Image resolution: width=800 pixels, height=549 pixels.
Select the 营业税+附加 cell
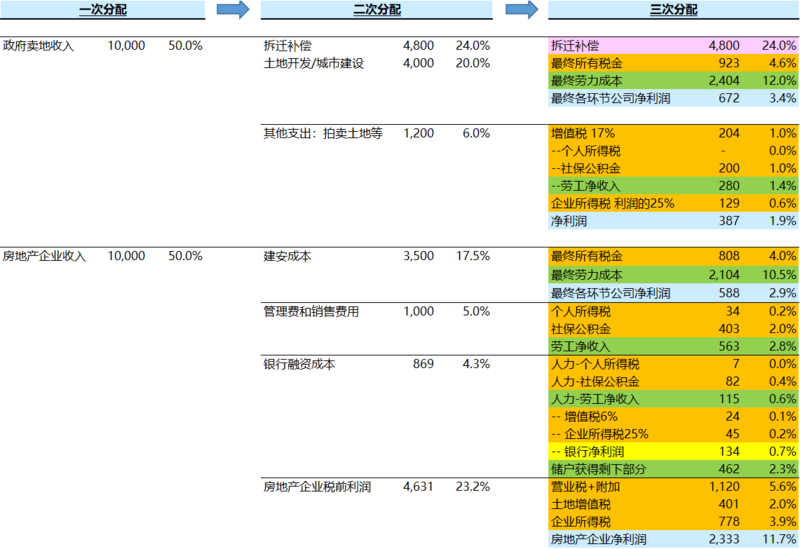(x=585, y=487)
